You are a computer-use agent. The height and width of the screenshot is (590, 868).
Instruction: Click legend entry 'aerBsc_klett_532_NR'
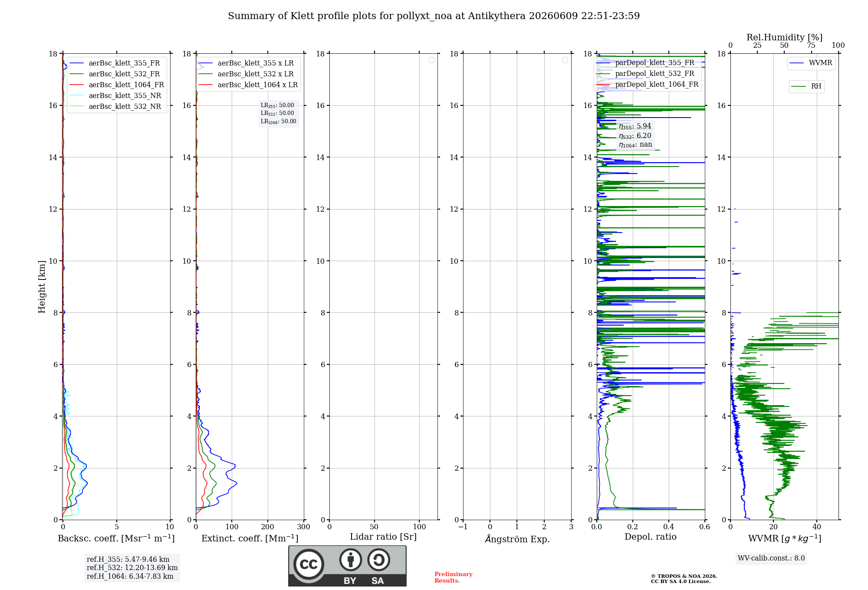[x=125, y=107]
